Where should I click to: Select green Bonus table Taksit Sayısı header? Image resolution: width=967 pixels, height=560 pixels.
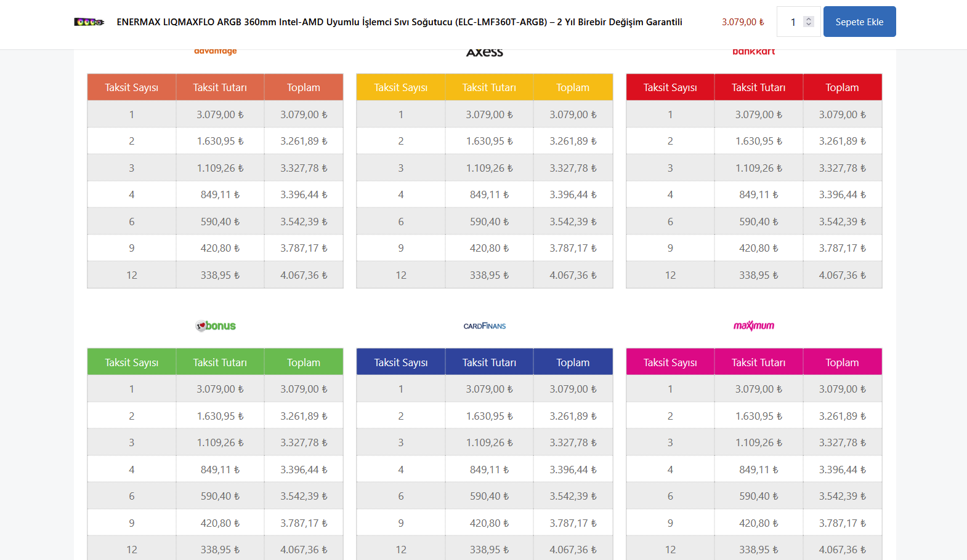coord(132,362)
